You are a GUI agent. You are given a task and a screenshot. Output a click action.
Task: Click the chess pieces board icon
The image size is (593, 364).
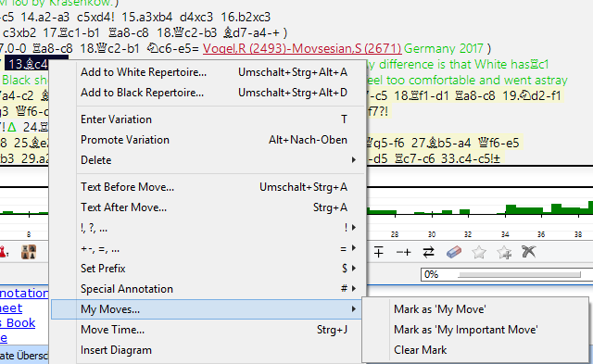click(29, 252)
